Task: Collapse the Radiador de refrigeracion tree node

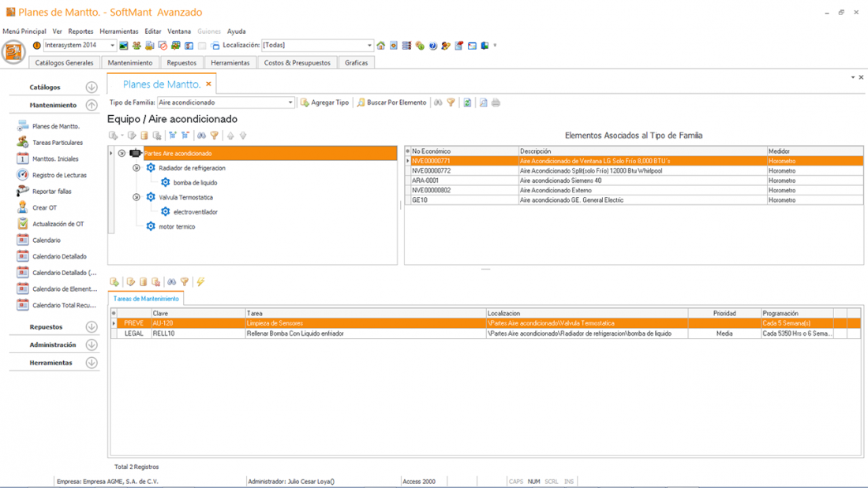Action: point(137,168)
